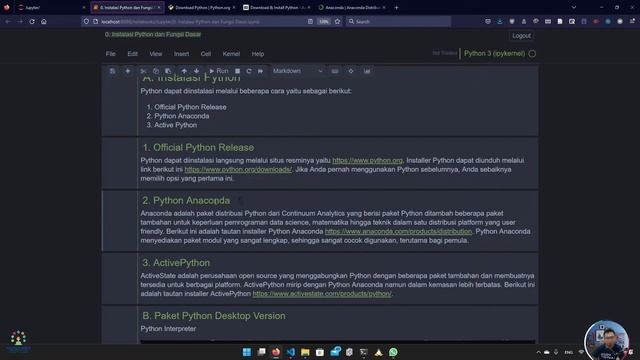This screenshot has height=360, width=640.
Task: Click the bar chart icon in notebook toolbar
Action: [367, 71]
